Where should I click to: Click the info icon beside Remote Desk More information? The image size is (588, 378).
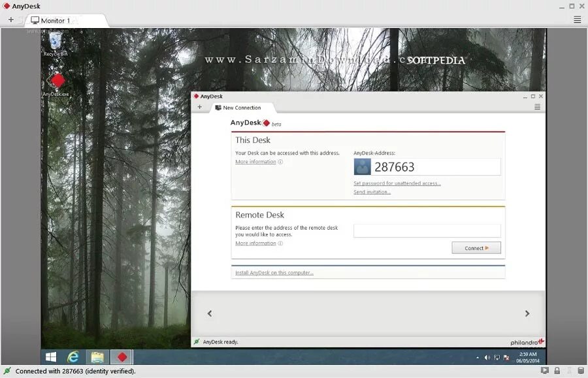coord(280,244)
